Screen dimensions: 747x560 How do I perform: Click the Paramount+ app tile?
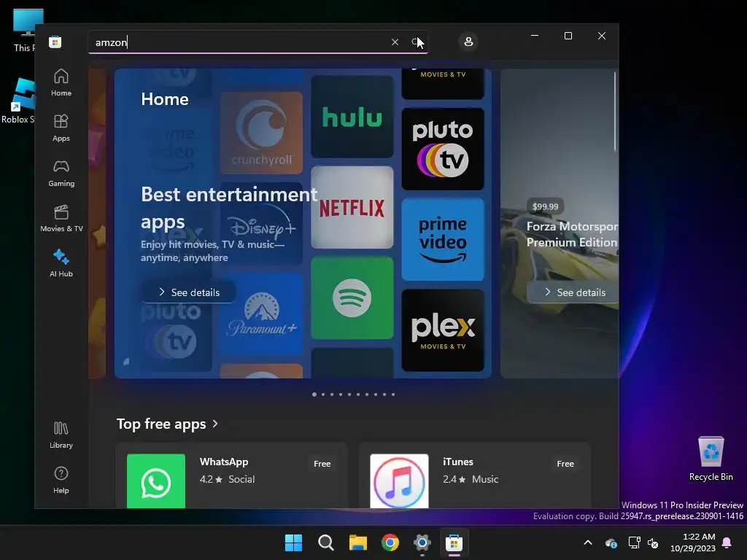(262, 314)
